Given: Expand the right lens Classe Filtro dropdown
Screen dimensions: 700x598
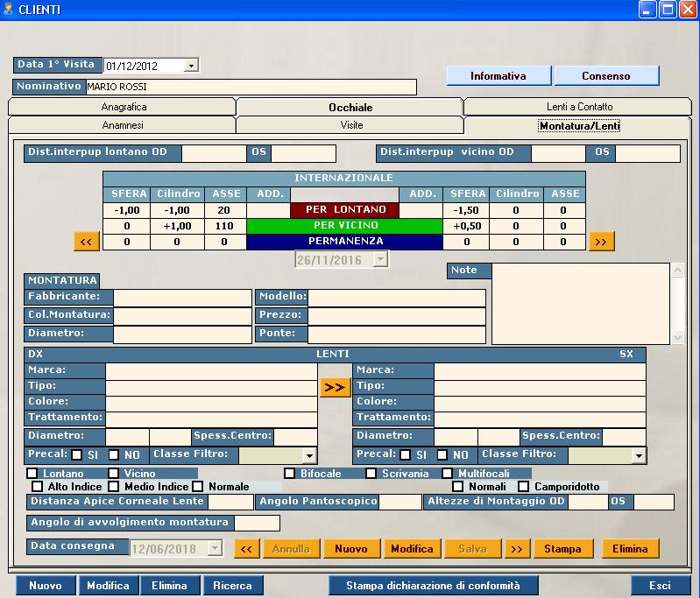Looking at the screenshot, I should coord(309,455).
